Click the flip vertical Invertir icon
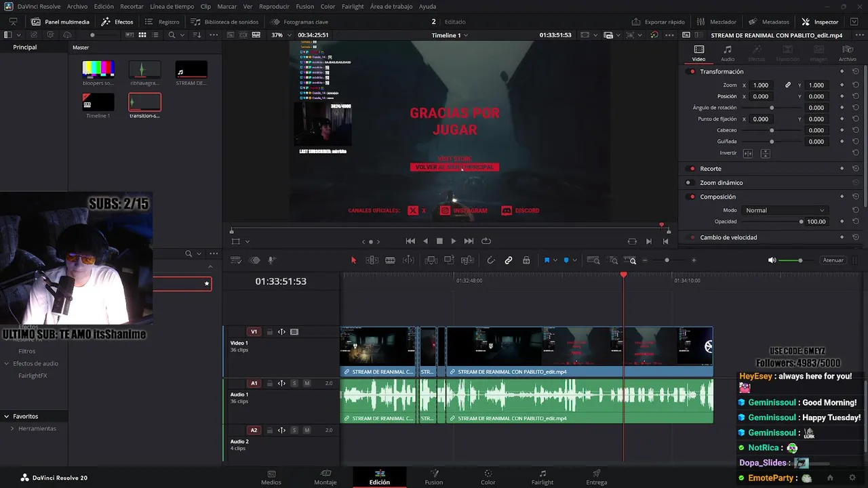This screenshot has width=868, height=488. (765, 154)
